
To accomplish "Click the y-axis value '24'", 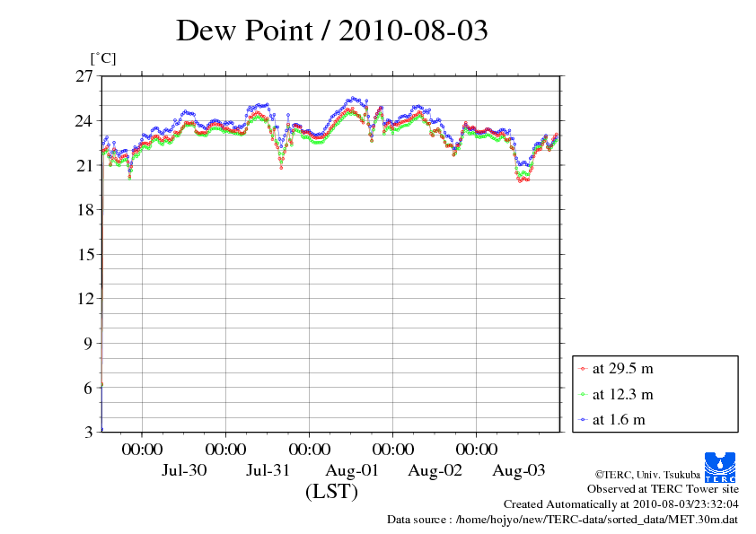I will point(84,120).
